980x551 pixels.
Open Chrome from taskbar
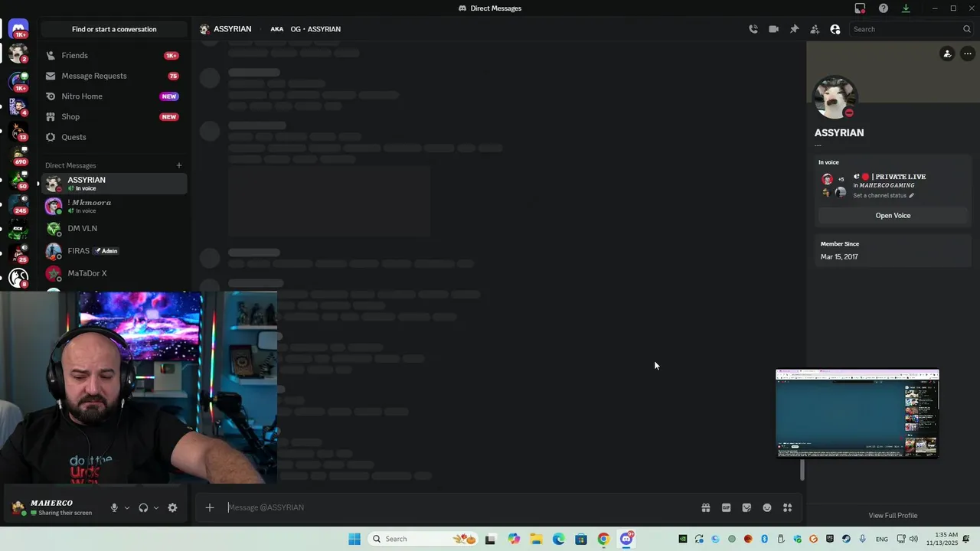(x=603, y=539)
